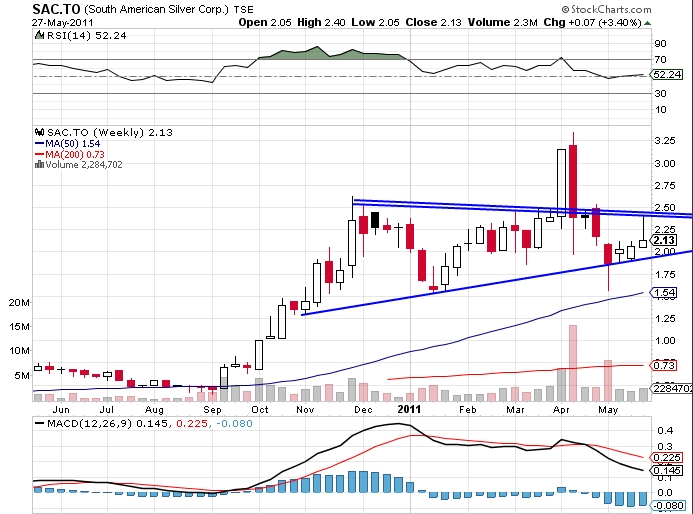The height and width of the screenshot is (514, 693).
Task: Click the tallest April volume bar
Action: pyautogui.click(x=573, y=363)
